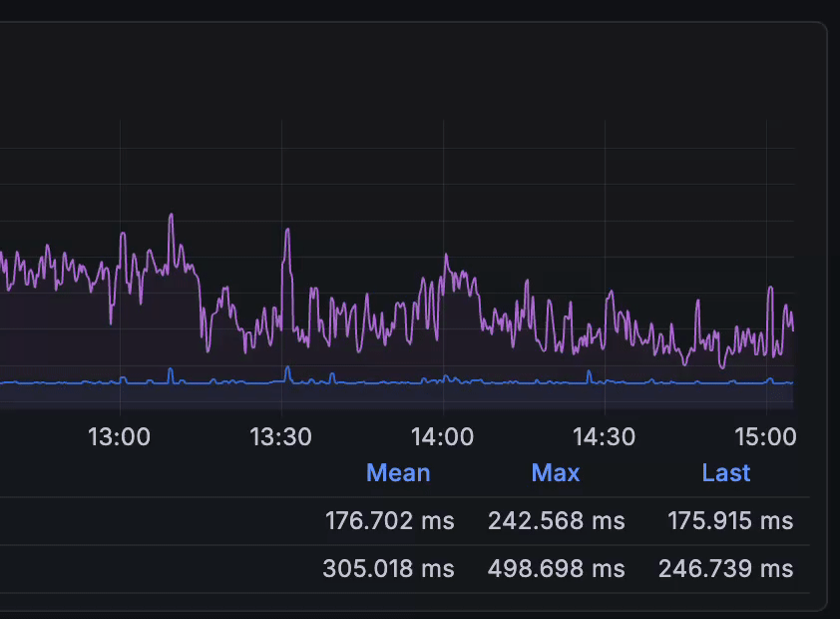Sort legend by Mean column header

(x=398, y=472)
